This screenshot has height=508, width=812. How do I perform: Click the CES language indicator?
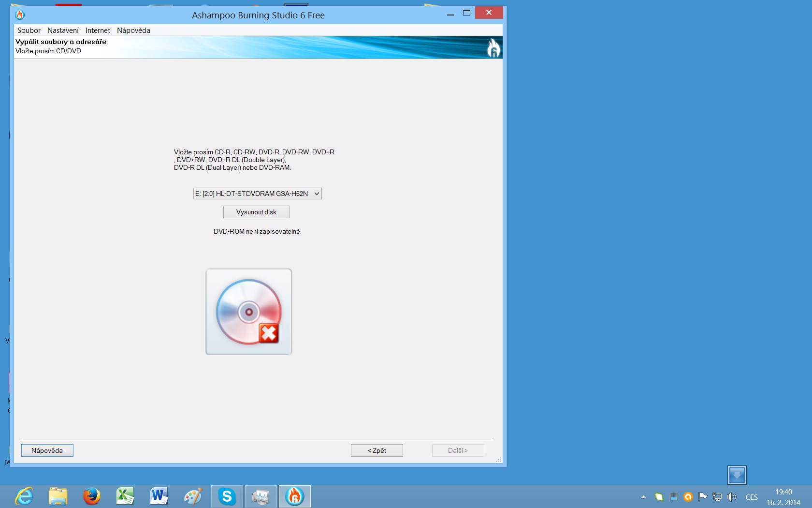click(x=752, y=497)
